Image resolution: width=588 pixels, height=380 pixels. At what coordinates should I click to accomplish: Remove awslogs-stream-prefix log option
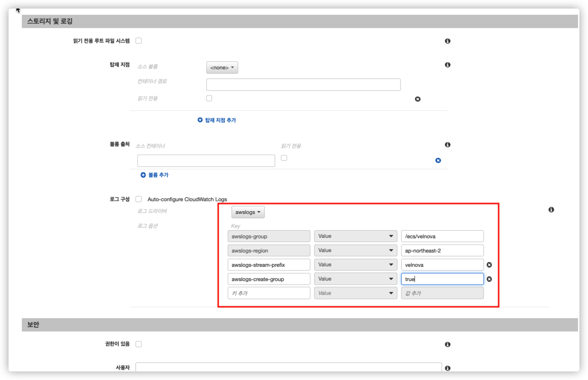pos(489,265)
